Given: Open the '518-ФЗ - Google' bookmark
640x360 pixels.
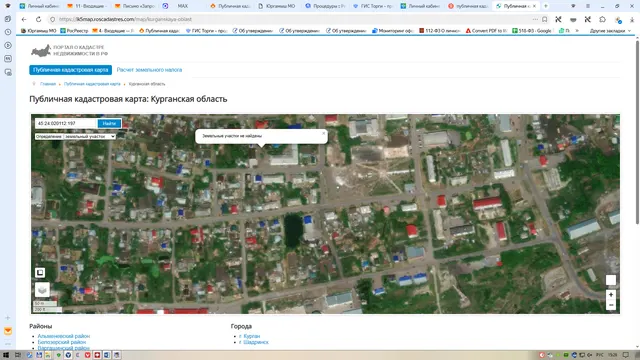Looking at the screenshot, I should (x=532, y=31).
